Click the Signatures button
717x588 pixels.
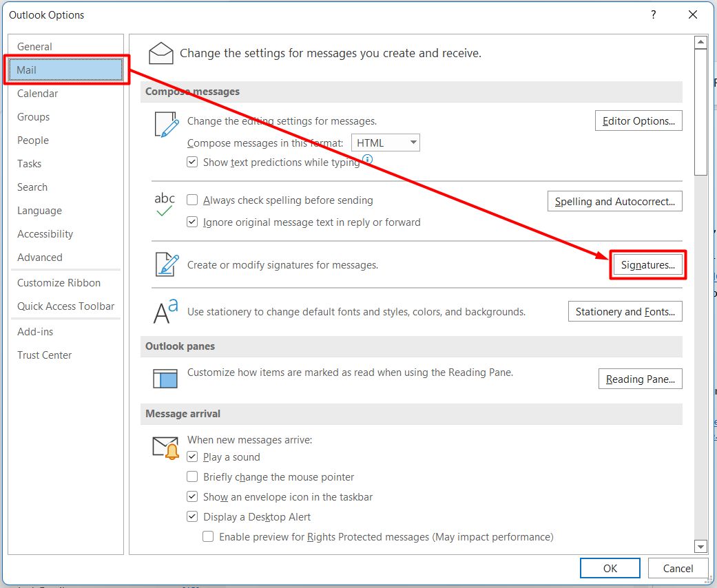click(647, 264)
